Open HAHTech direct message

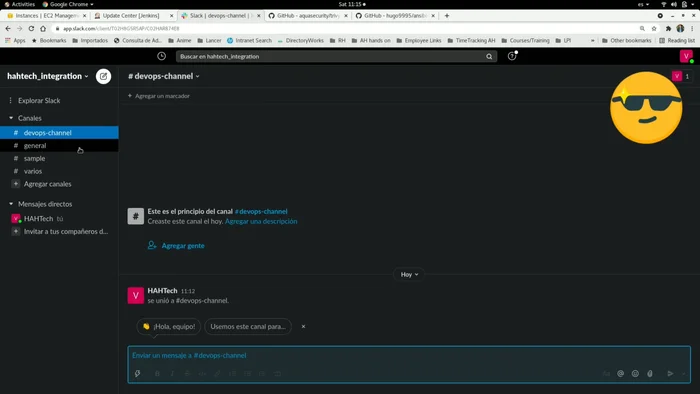point(59,219)
